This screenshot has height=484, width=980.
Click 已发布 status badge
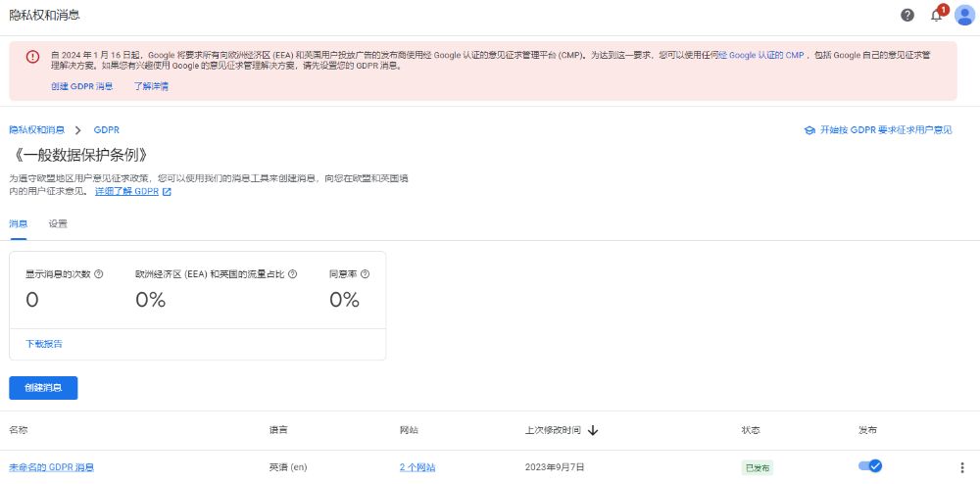point(757,467)
